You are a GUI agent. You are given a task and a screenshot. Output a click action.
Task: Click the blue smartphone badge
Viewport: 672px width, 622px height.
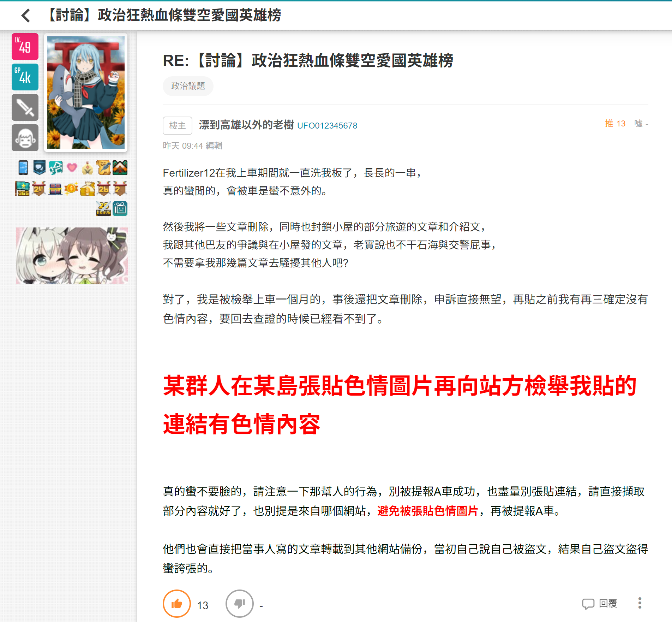[23, 168]
